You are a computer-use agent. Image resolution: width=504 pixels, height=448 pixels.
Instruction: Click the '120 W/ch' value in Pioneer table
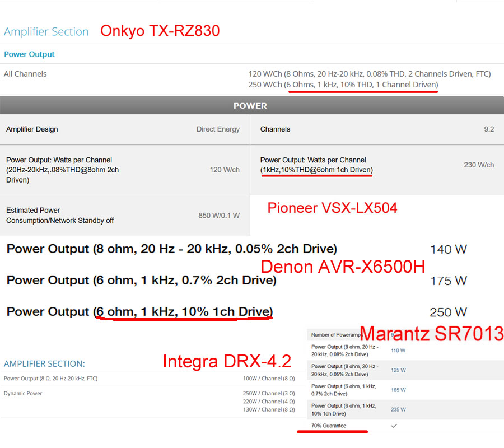coord(225,170)
